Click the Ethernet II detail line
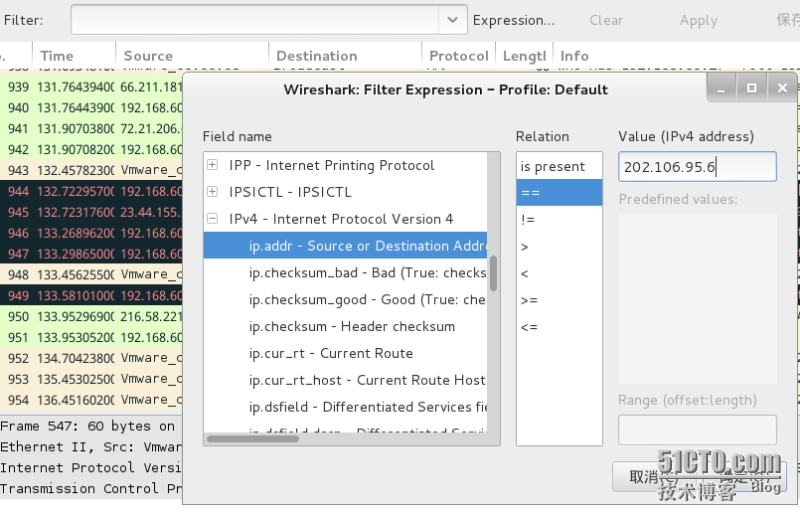Screen dimensions: 800x520 pos(91,447)
